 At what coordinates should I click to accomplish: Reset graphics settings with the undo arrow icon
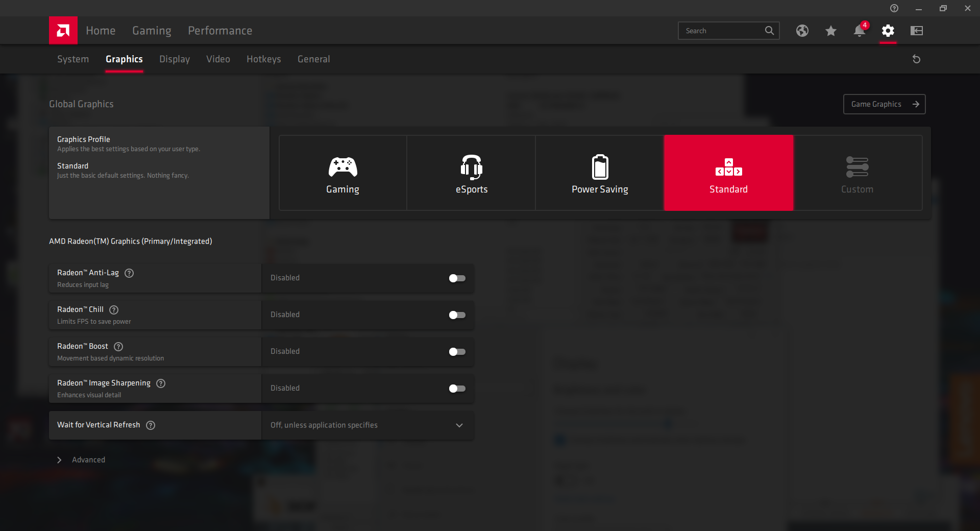coord(917,59)
